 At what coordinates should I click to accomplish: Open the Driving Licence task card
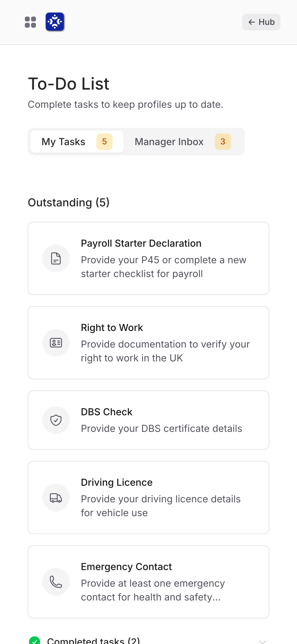point(148,497)
